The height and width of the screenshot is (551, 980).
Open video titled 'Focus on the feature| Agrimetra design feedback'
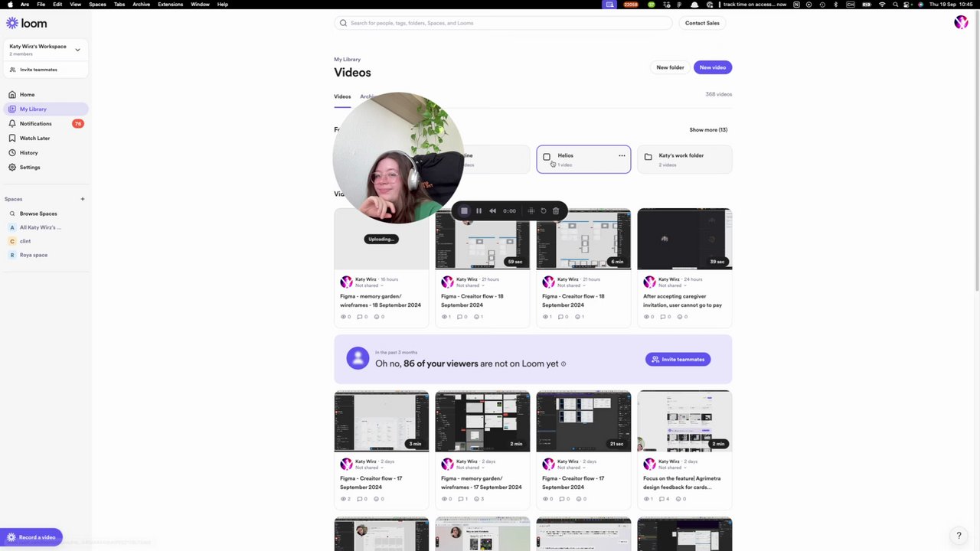[681, 483]
